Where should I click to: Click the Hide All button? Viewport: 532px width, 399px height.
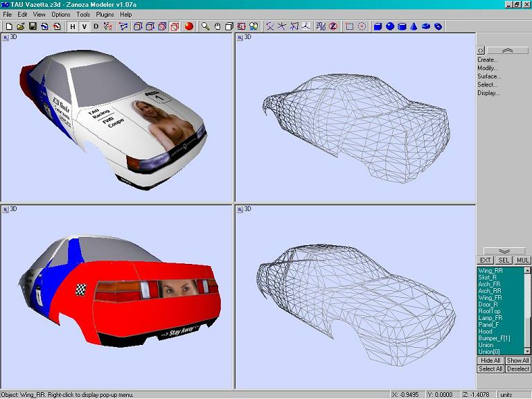[x=490, y=360]
